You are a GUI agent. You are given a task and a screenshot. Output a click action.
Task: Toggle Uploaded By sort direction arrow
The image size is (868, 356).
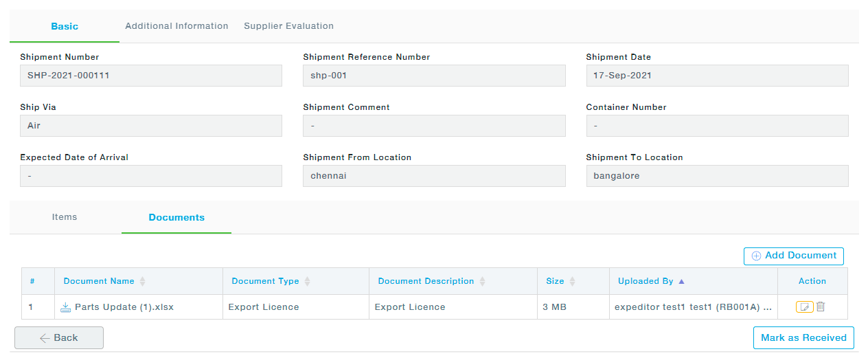(x=681, y=281)
